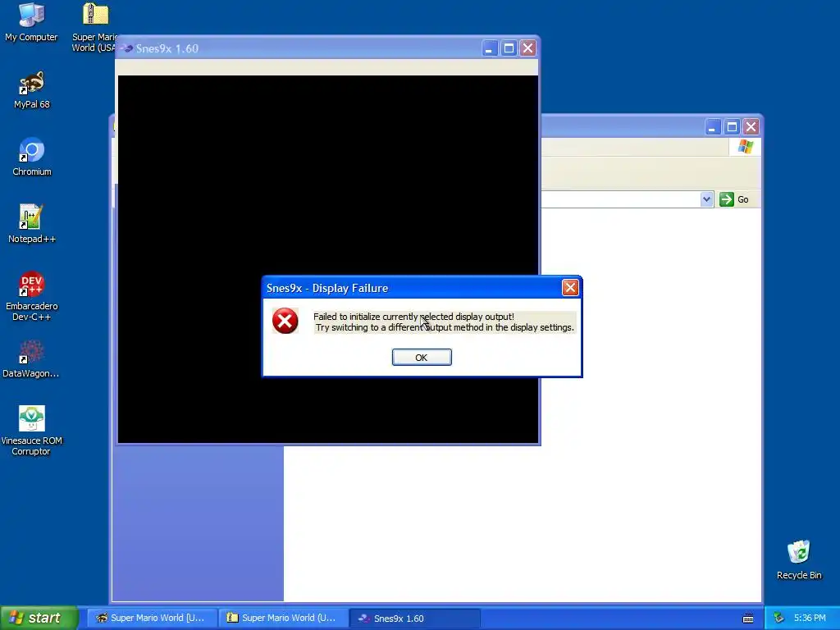Click OK in the Display Failure dialog
Image resolution: width=840 pixels, height=630 pixels.
pyautogui.click(x=422, y=358)
